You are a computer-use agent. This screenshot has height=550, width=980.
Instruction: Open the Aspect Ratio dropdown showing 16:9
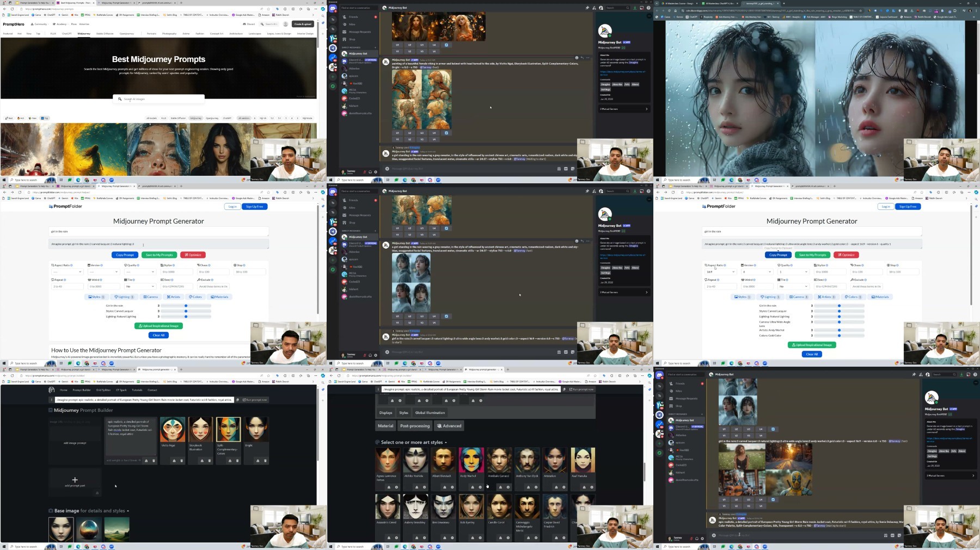pyautogui.click(x=720, y=271)
